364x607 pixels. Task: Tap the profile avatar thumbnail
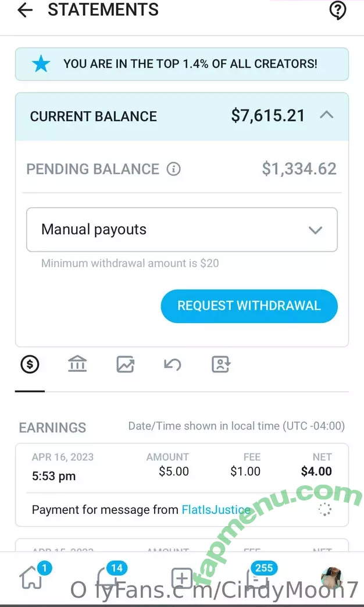(x=331, y=578)
